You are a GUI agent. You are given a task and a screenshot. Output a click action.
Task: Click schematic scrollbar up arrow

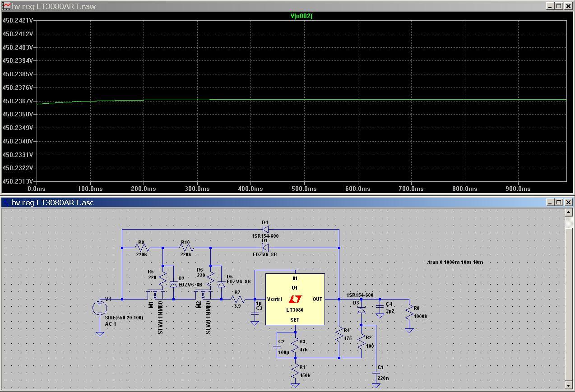coord(569,212)
